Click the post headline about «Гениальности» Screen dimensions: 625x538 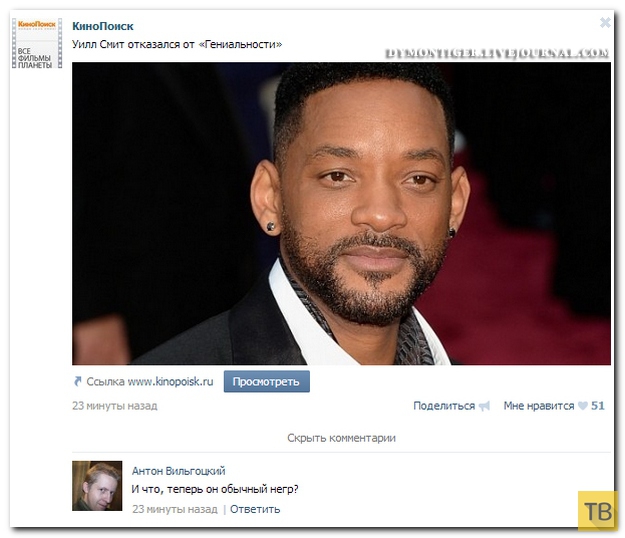(177, 44)
